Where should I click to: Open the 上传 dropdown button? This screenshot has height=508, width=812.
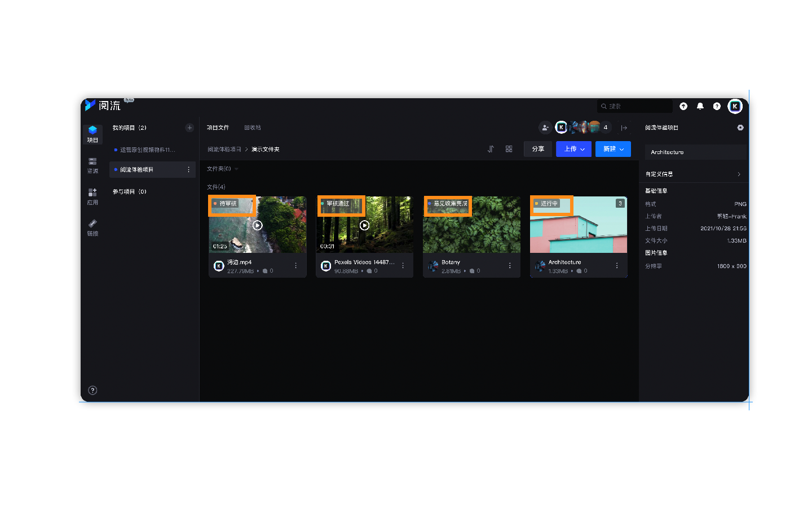[x=573, y=149]
